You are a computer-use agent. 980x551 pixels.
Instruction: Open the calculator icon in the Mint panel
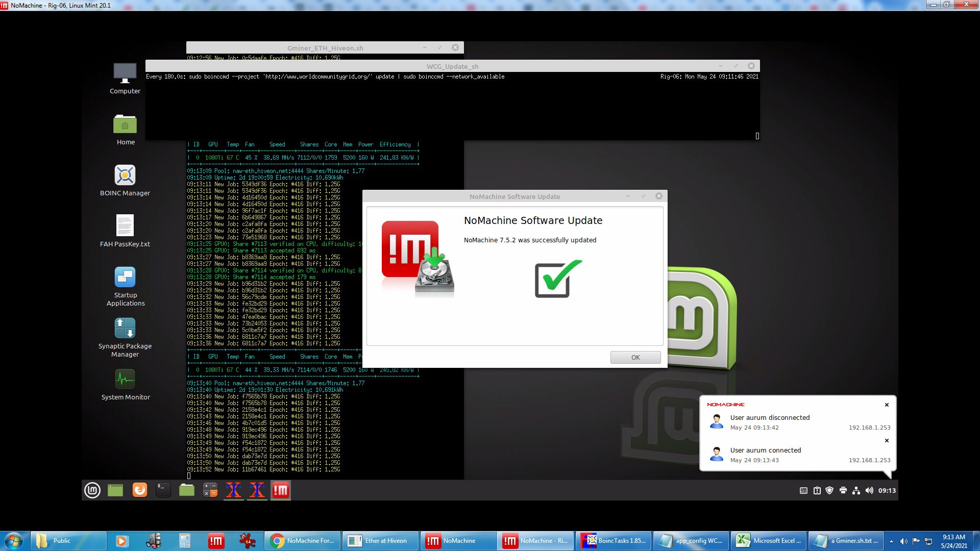210,490
